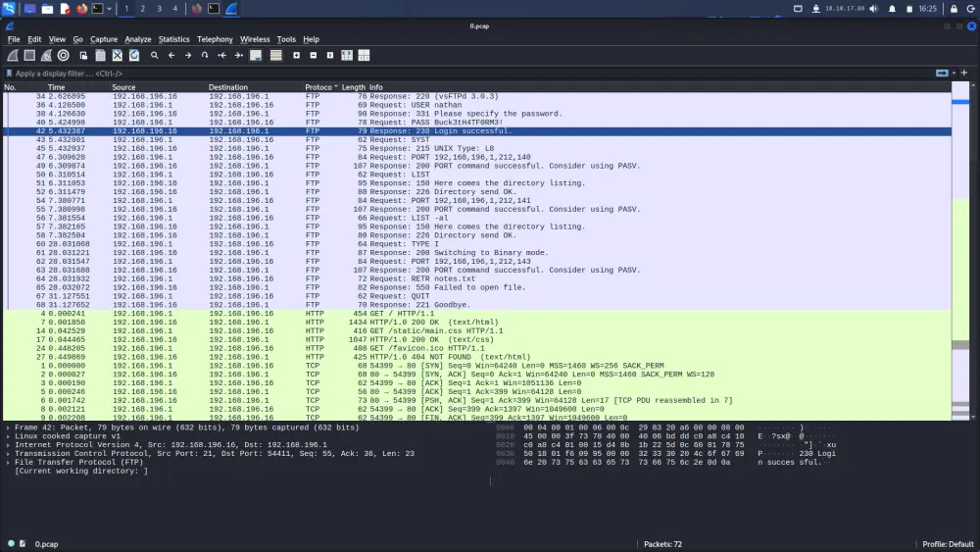Select the 221 Goodbye response packet

(477, 305)
